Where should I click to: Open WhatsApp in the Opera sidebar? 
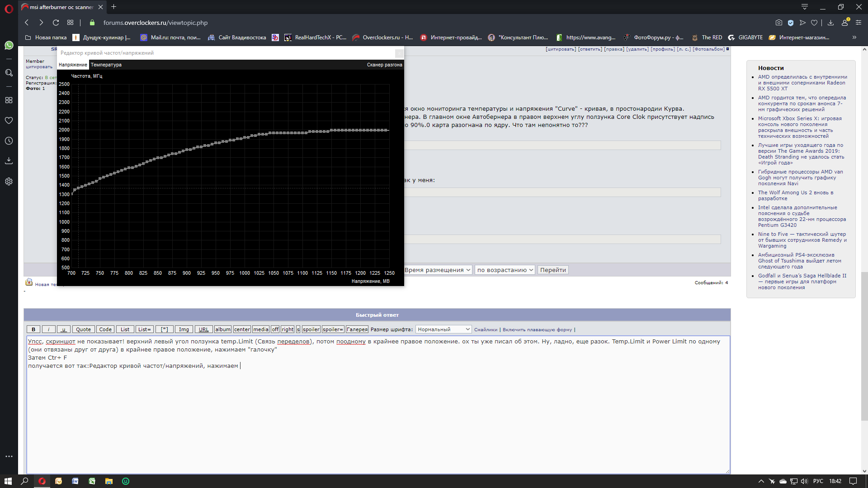click(x=9, y=45)
